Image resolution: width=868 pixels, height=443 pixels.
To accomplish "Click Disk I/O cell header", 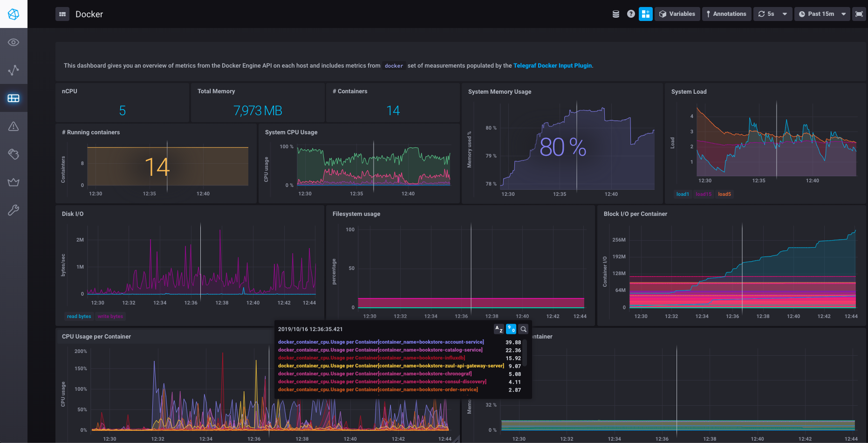I will pyautogui.click(x=73, y=214).
